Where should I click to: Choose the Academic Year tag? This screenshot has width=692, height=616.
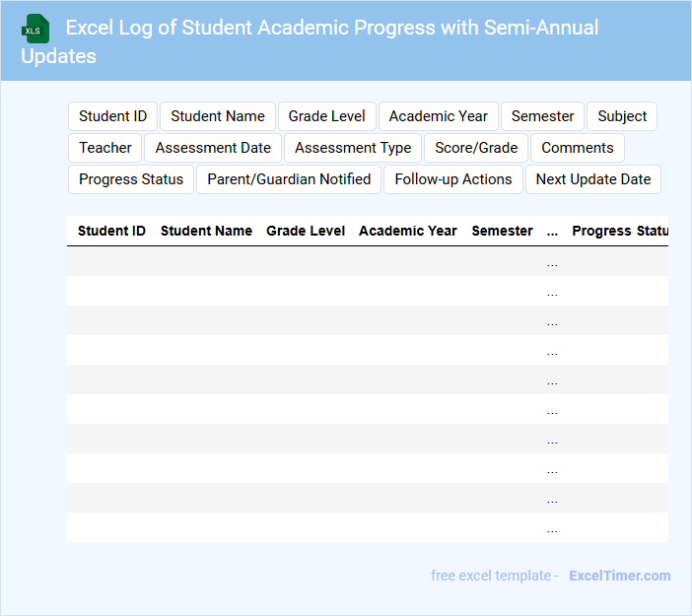pyautogui.click(x=439, y=116)
